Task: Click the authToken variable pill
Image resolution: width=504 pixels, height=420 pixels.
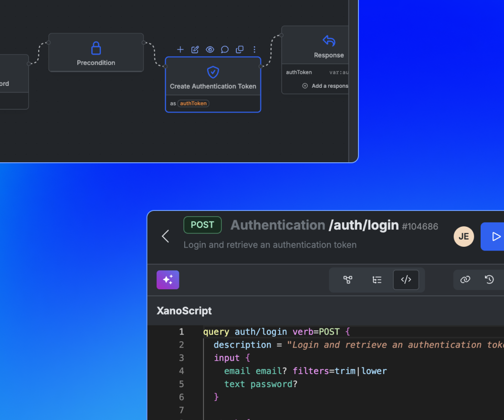Action: 193,104
